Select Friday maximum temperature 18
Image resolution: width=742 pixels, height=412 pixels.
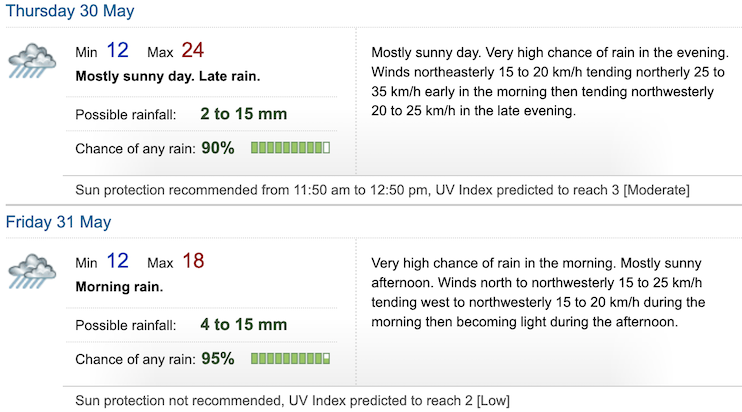[x=193, y=261]
